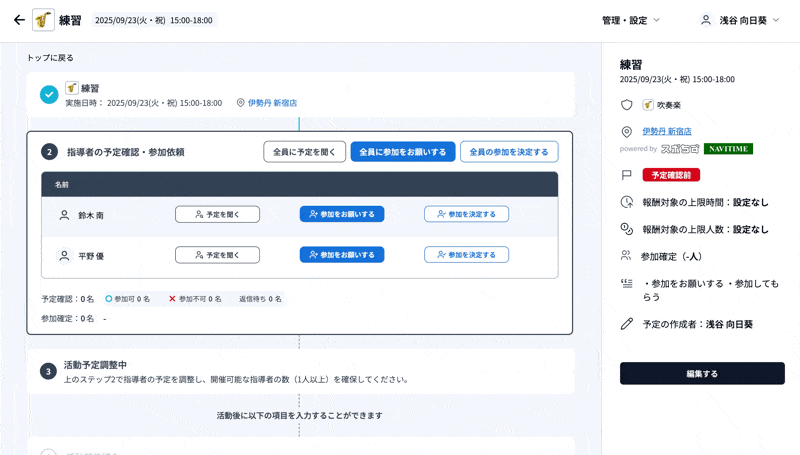Click the people icon beside 参加確定
The width and height of the screenshot is (800, 455).
(x=626, y=256)
